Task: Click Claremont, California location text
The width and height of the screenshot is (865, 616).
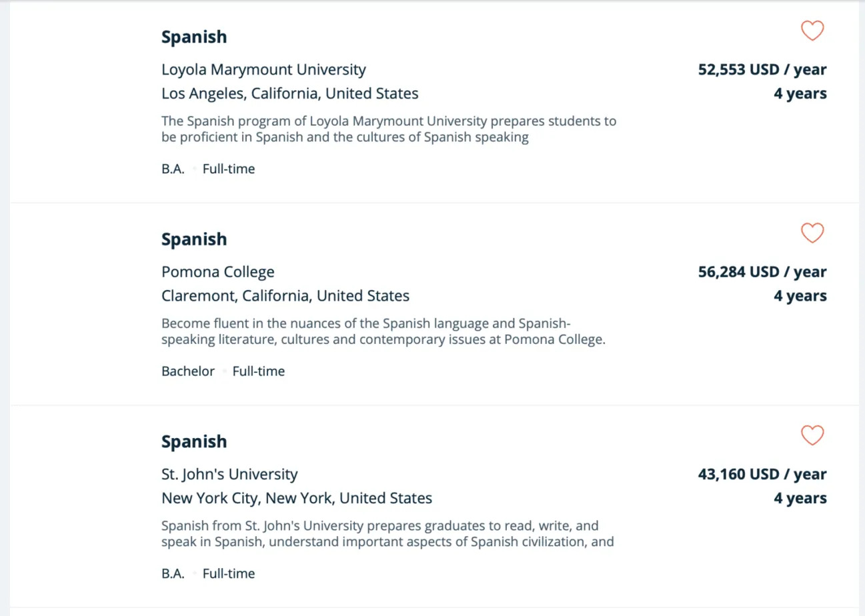Action: click(x=285, y=296)
